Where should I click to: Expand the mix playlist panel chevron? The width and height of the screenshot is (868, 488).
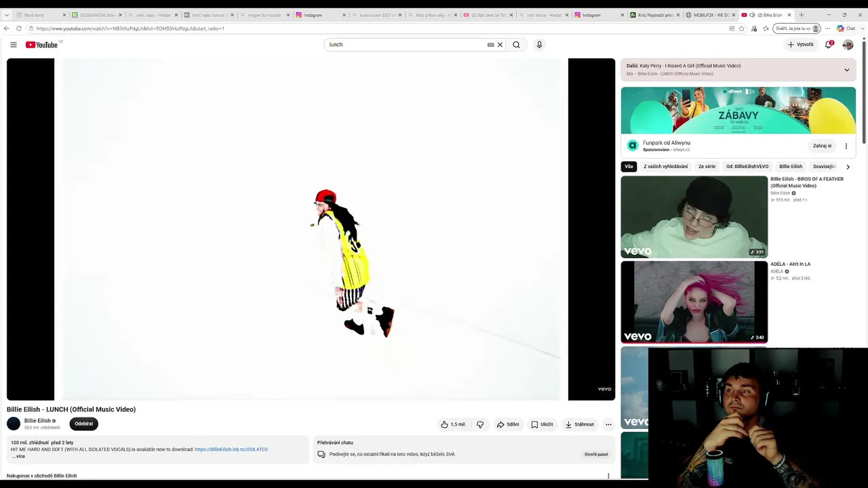click(846, 70)
